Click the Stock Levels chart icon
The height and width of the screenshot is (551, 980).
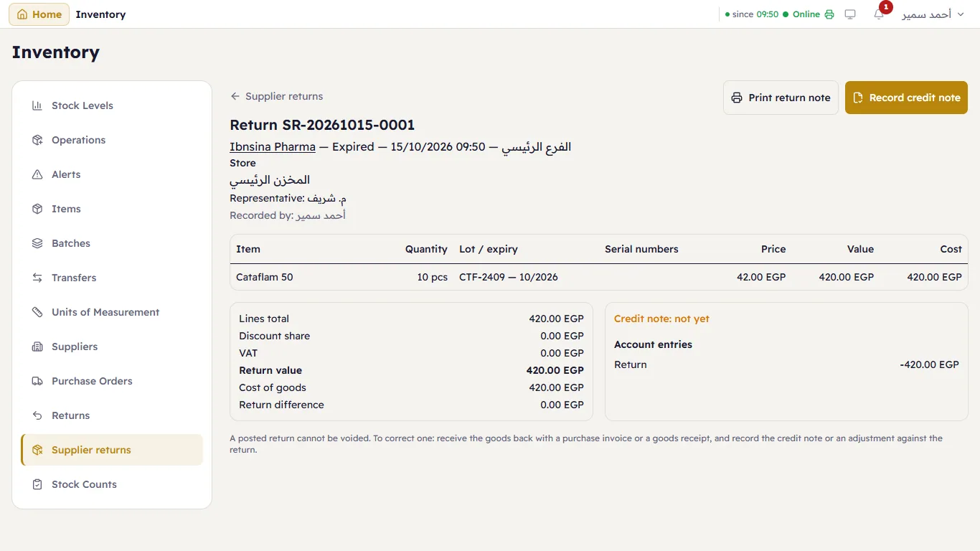pyautogui.click(x=37, y=105)
